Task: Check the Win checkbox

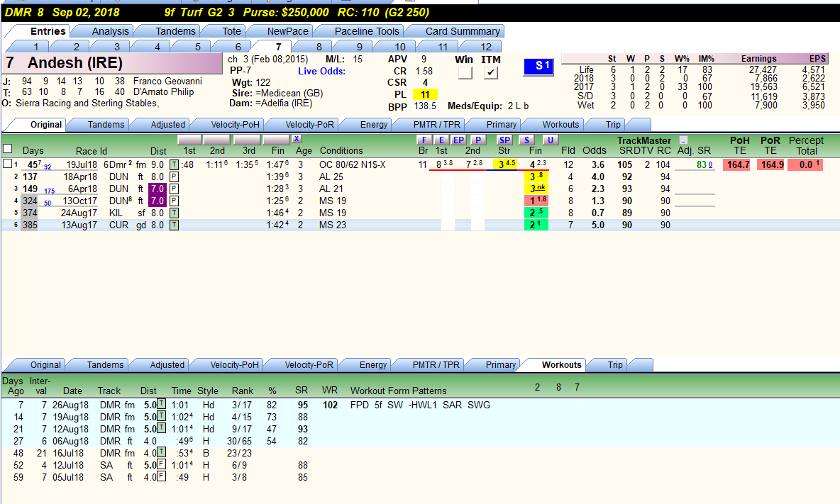Action: tap(465, 73)
